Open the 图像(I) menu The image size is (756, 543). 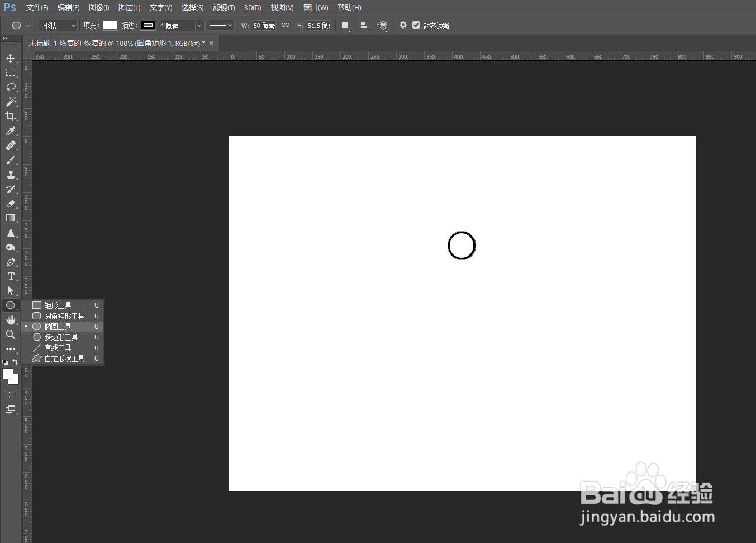coord(99,8)
